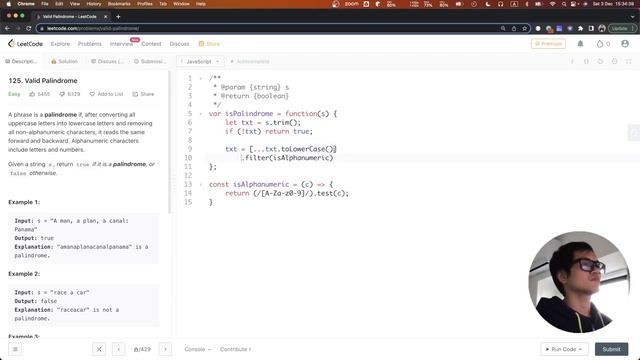Switch to the Discuss tab
The image size is (640, 360).
click(107, 61)
